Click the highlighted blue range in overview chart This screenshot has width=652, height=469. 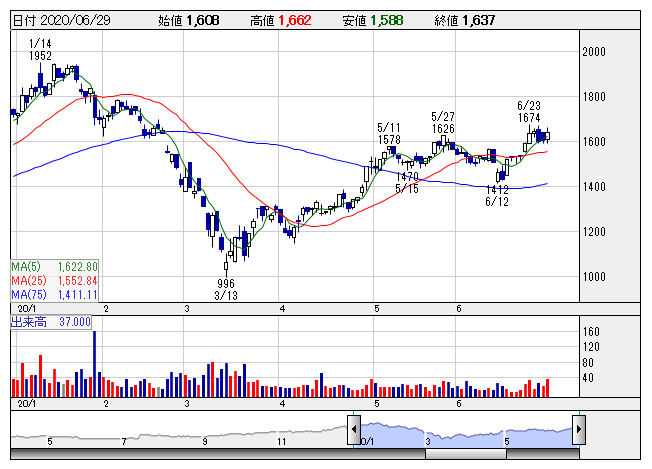(x=466, y=435)
